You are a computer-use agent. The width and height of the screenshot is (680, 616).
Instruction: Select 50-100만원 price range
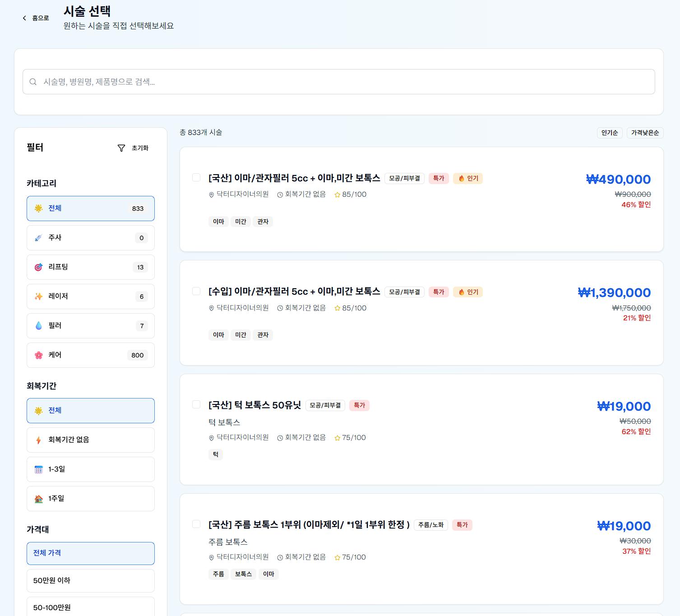[x=91, y=607]
